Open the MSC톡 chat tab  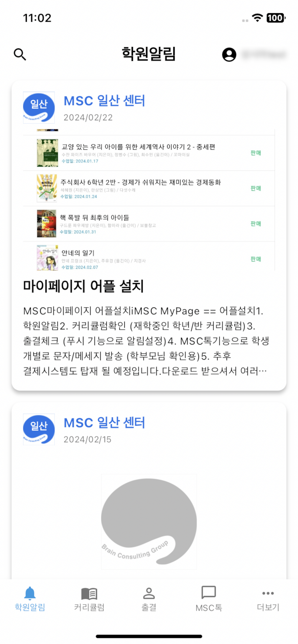pos(209,599)
